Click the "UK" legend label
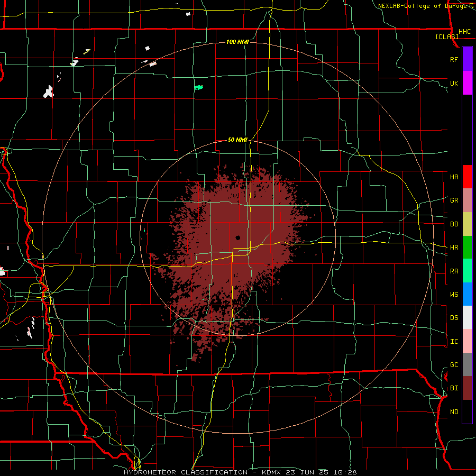Image resolution: width=476 pixels, height=476 pixels. pos(454,84)
